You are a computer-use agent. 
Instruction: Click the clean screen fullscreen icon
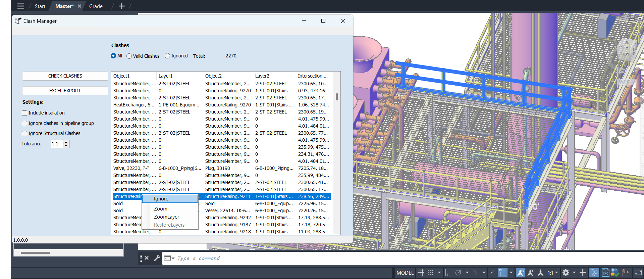[x=638, y=273]
